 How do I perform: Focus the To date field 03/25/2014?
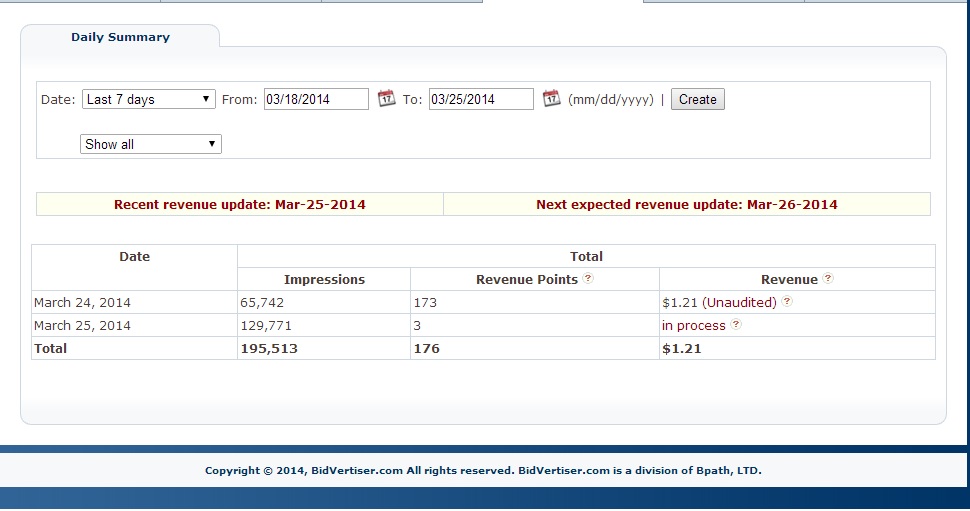coord(481,99)
